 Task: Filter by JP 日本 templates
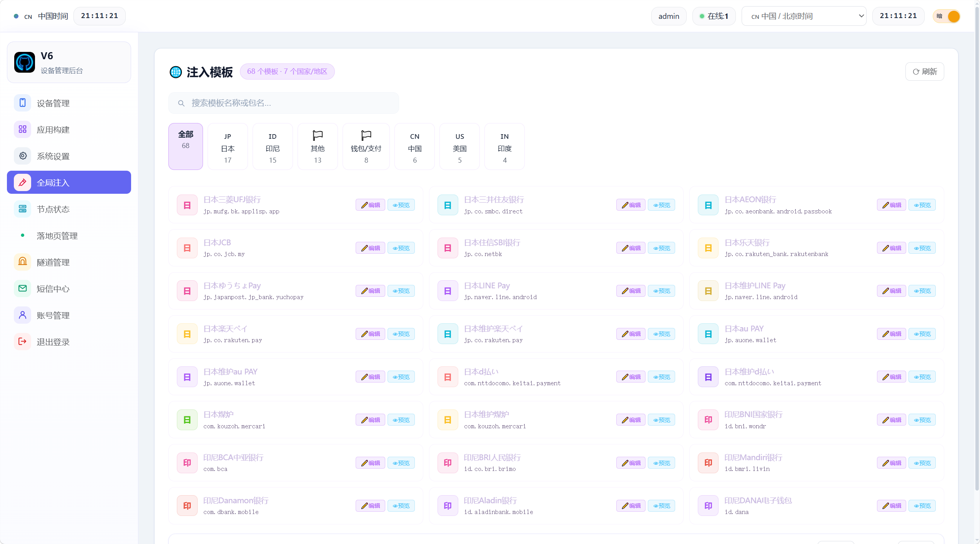click(x=228, y=146)
